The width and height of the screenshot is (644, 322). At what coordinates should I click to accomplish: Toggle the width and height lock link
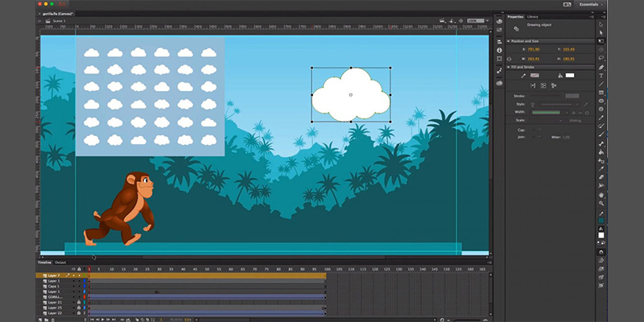510,59
